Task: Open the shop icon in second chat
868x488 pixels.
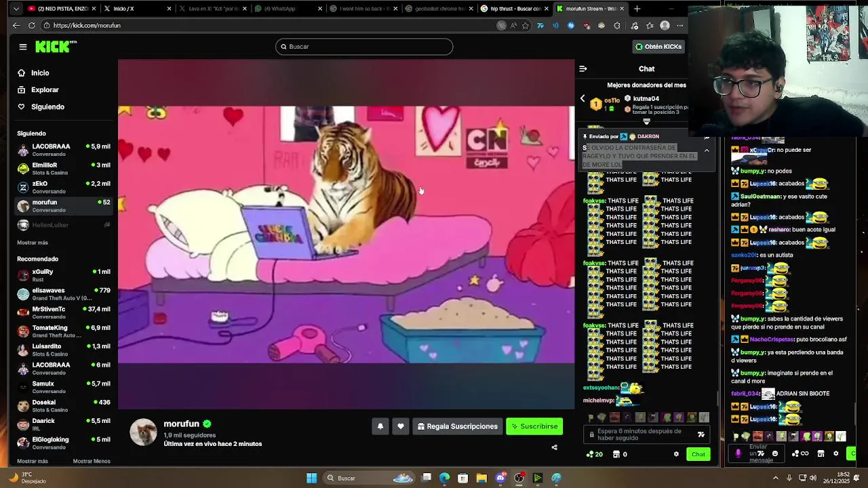Action: [821, 453]
